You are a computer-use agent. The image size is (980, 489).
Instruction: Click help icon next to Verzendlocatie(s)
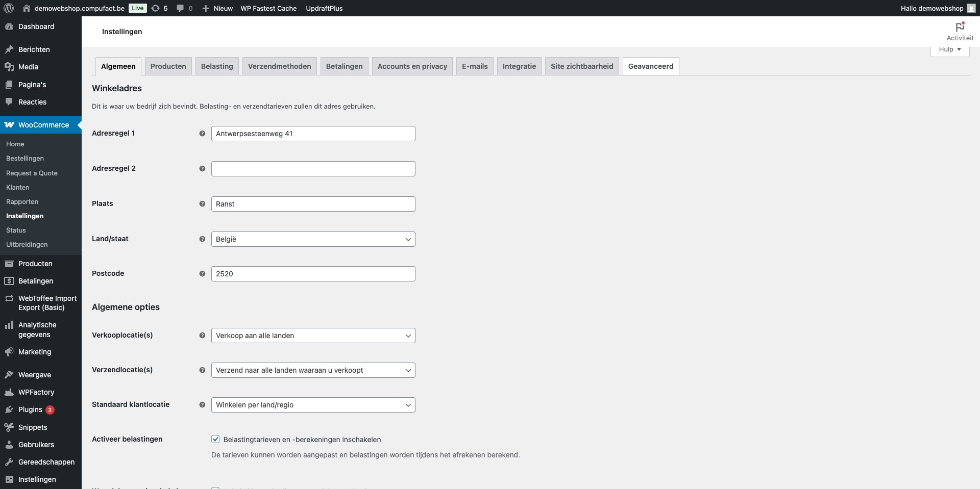[x=202, y=370]
